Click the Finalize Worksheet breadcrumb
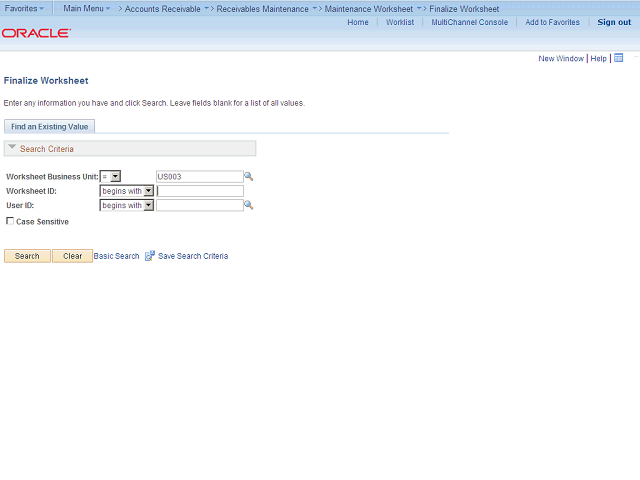This screenshot has height=480, width=640. [464, 9]
